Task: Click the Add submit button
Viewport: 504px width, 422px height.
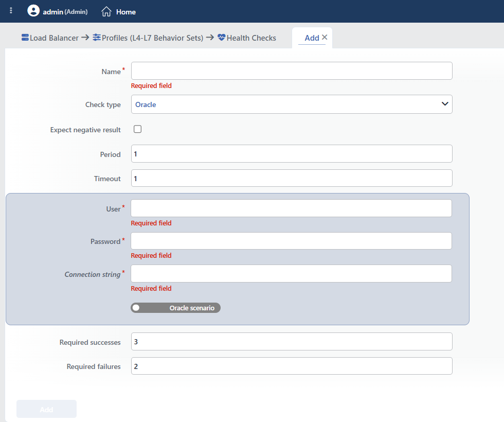Action: point(47,409)
